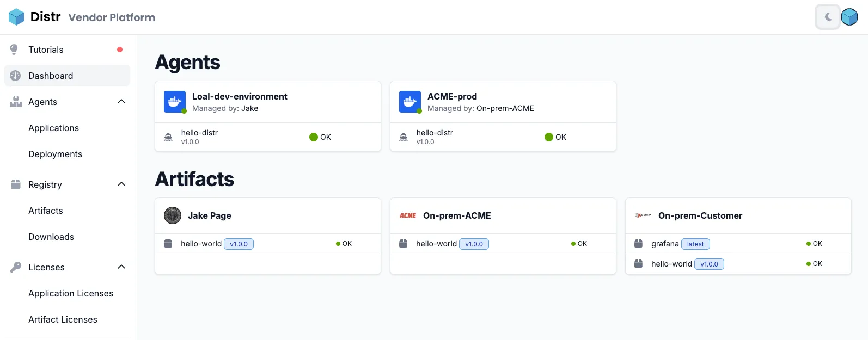Click package icon beside grafana
This screenshot has width=868, height=340.
click(x=639, y=244)
